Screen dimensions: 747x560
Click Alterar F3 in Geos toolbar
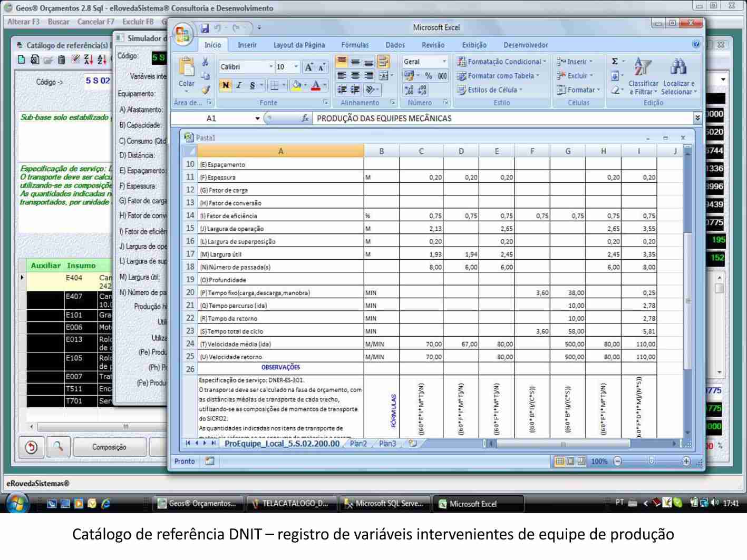24,22
